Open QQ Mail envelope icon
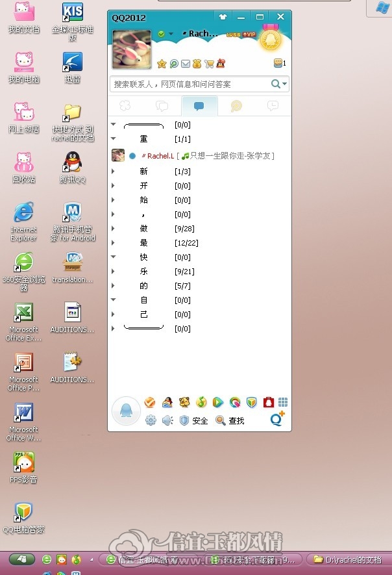This screenshot has width=392, height=575. [186, 64]
